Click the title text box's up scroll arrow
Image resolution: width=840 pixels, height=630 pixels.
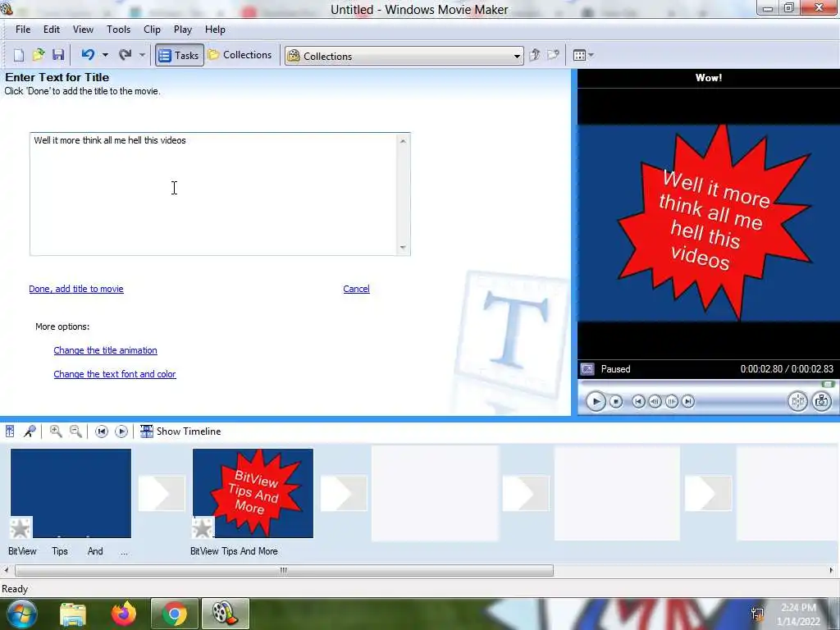pos(403,141)
